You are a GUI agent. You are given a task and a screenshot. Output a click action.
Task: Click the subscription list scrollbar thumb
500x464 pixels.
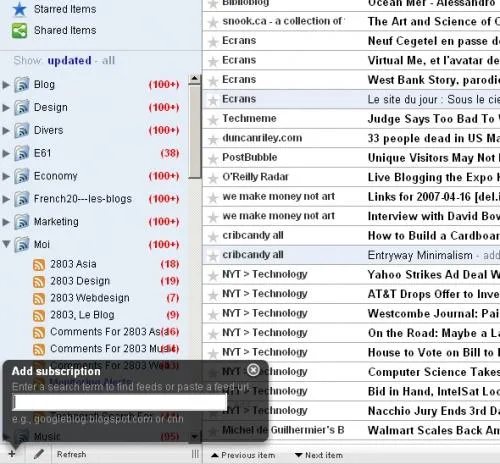(195, 131)
